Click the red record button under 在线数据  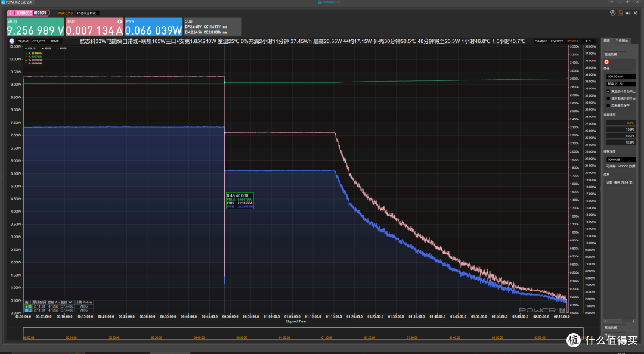tap(606, 62)
